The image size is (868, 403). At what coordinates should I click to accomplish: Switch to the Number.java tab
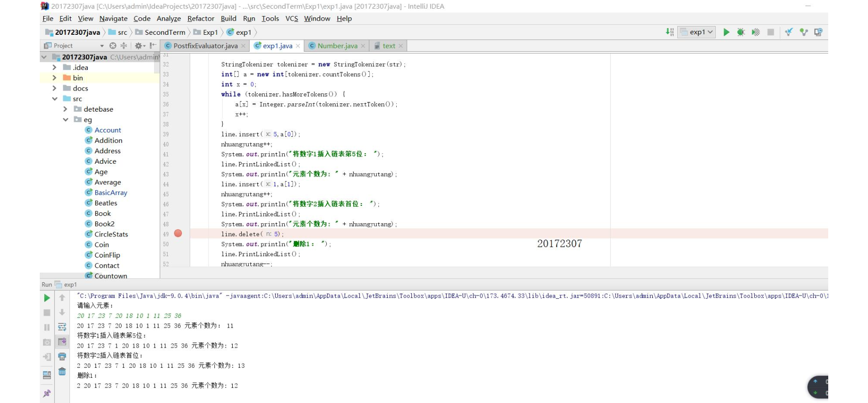pos(337,46)
